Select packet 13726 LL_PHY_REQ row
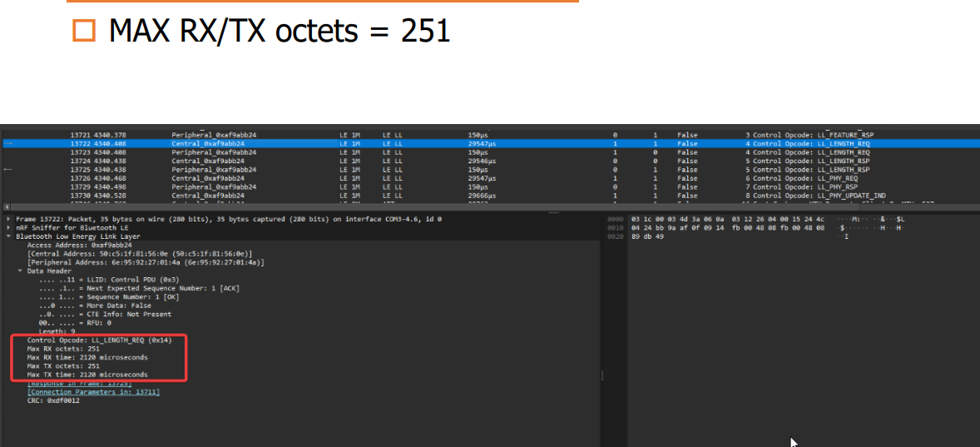 point(490,179)
